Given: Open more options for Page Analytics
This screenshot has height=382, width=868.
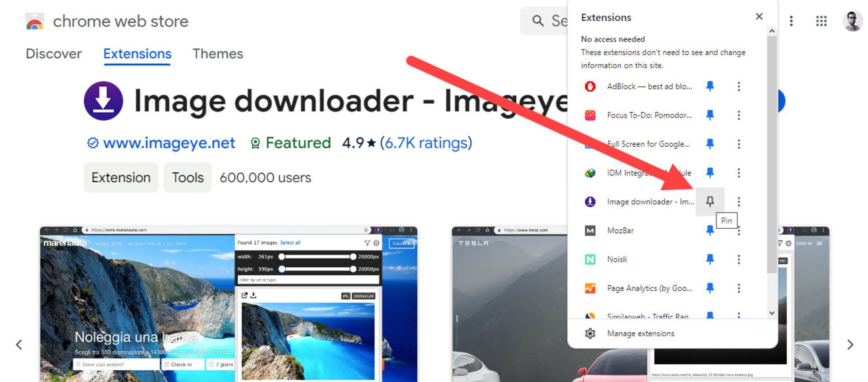Looking at the screenshot, I should 739,288.
